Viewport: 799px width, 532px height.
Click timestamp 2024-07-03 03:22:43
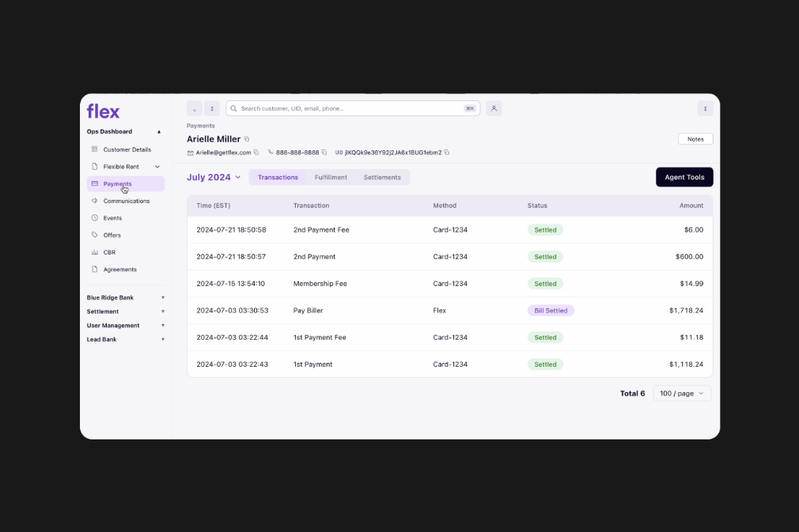pos(233,364)
